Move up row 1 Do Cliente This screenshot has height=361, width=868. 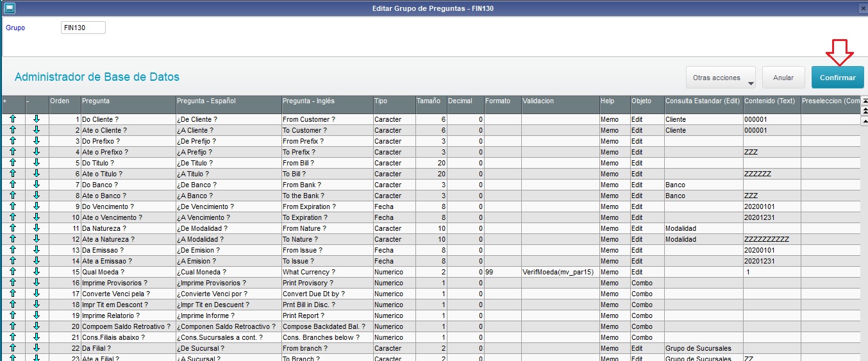pyautogui.click(x=12, y=119)
